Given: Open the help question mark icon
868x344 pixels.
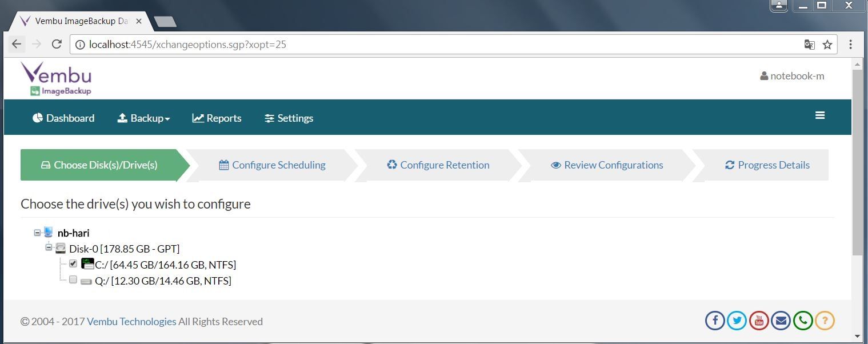Looking at the screenshot, I should pos(825,321).
